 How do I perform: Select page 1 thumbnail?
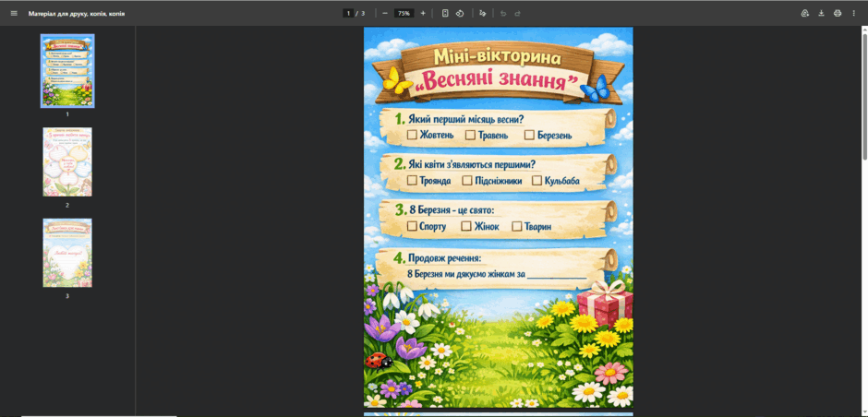point(67,71)
